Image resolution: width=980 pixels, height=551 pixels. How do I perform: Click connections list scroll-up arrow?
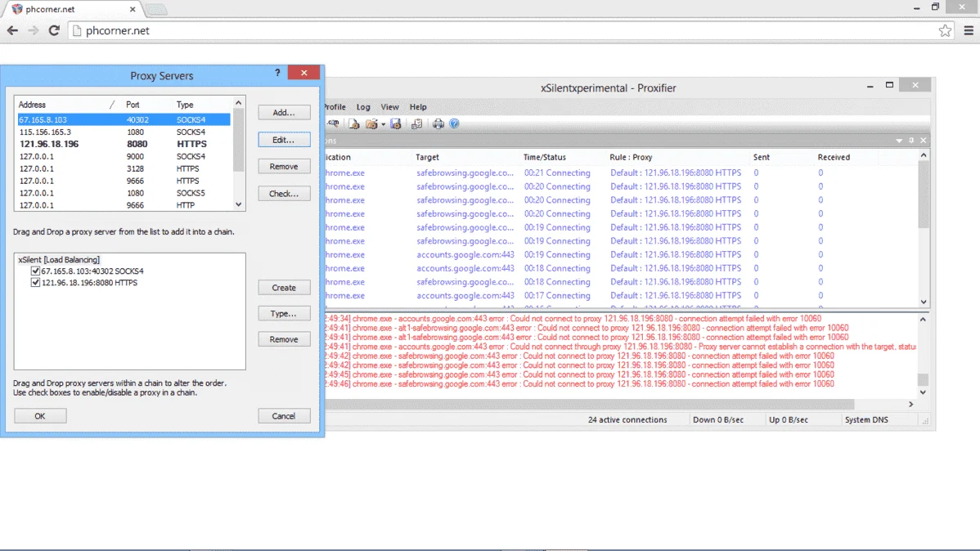(923, 155)
